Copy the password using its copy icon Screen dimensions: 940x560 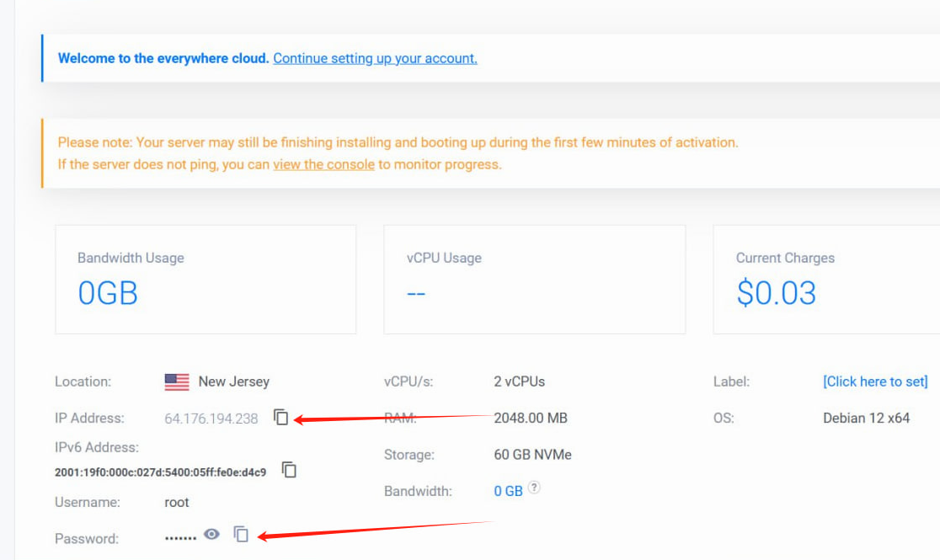pos(242,534)
